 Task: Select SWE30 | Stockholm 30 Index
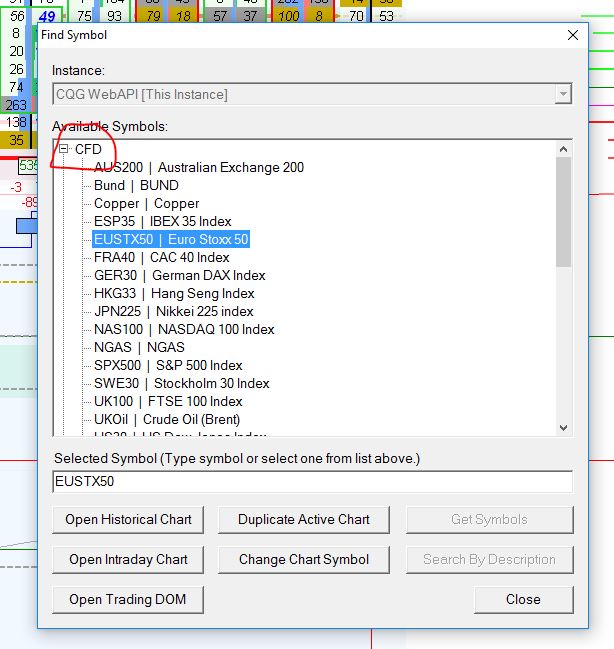(181, 383)
